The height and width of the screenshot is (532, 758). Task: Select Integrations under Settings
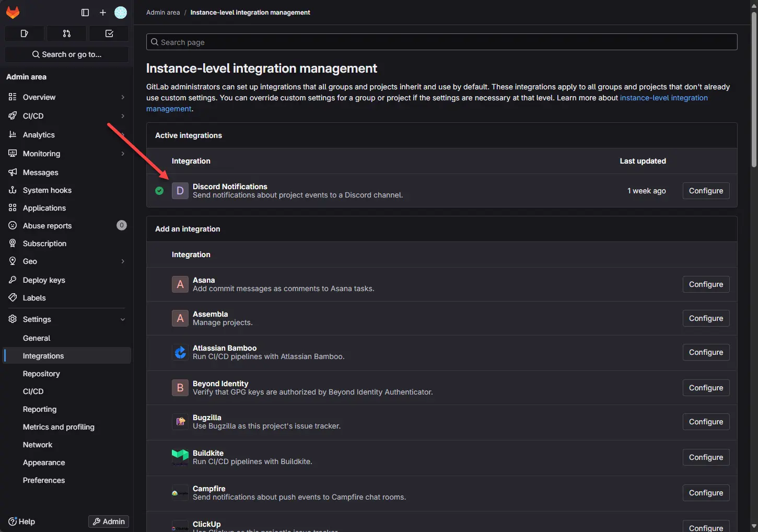click(43, 355)
